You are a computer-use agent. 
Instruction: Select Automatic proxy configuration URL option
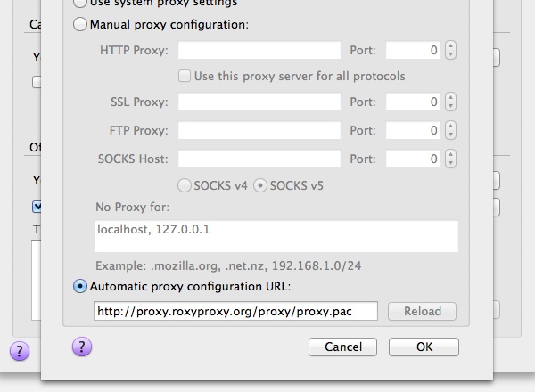coord(80,286)
